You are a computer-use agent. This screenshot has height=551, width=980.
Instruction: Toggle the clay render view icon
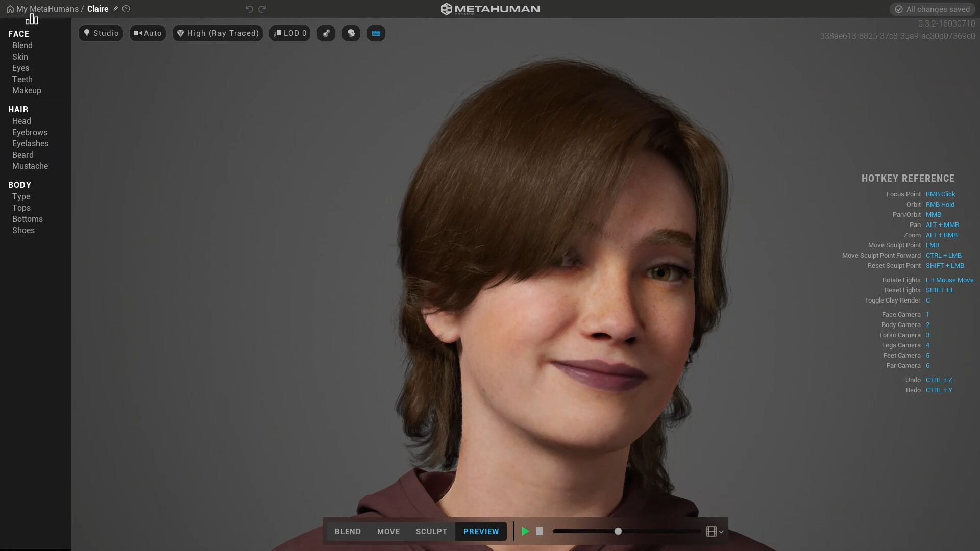coord(326,33)
